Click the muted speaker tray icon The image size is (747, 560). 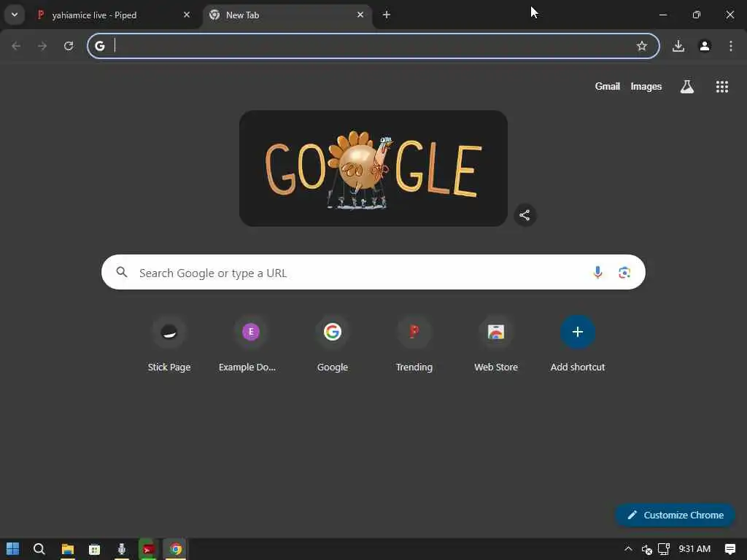(x=646, y=549)
